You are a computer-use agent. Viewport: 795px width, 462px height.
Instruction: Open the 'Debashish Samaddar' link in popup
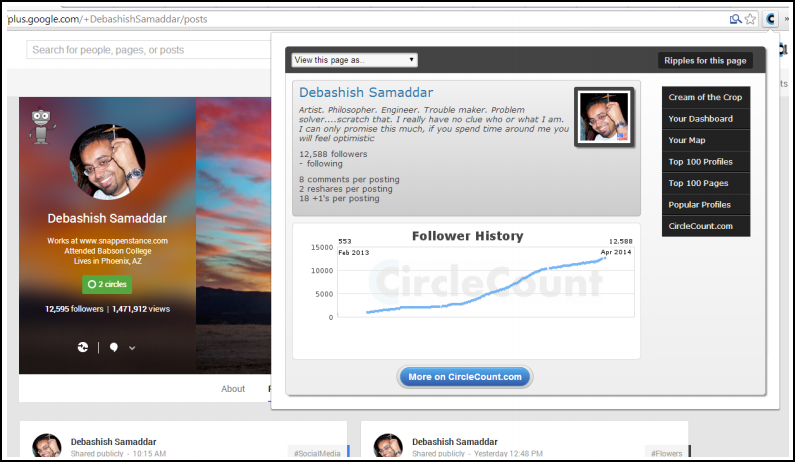click(366, 92)
